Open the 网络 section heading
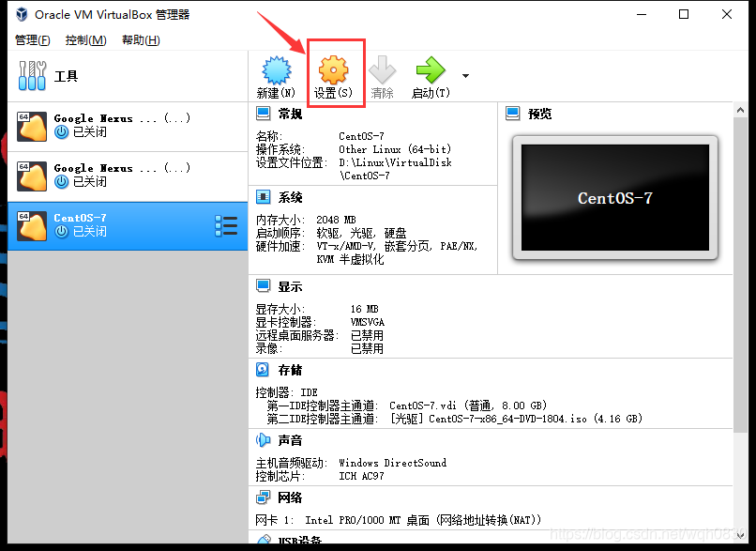The width and height of the screenshot is (756, 551). [x=290, y=497]
